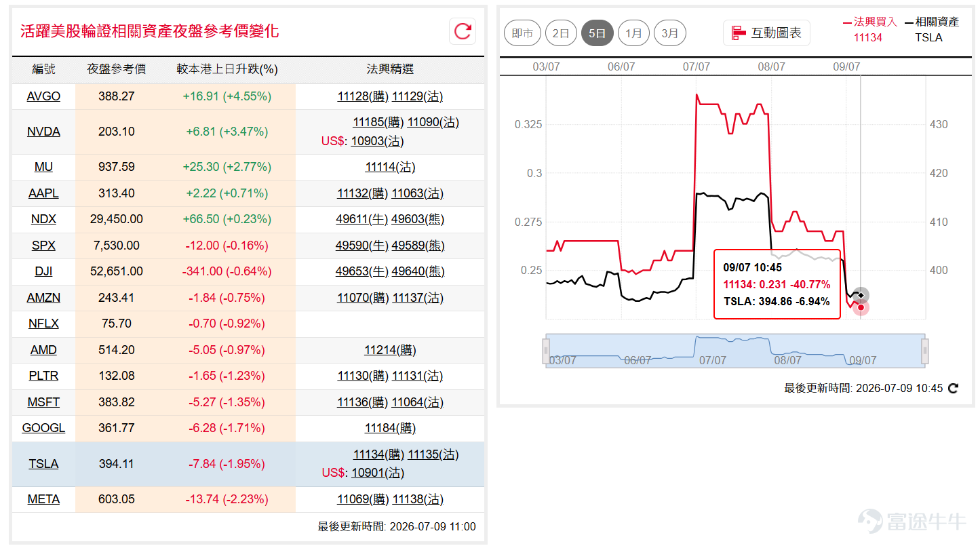
Task: Open bull contract 49653 for DJI
Action: (362, 271)
